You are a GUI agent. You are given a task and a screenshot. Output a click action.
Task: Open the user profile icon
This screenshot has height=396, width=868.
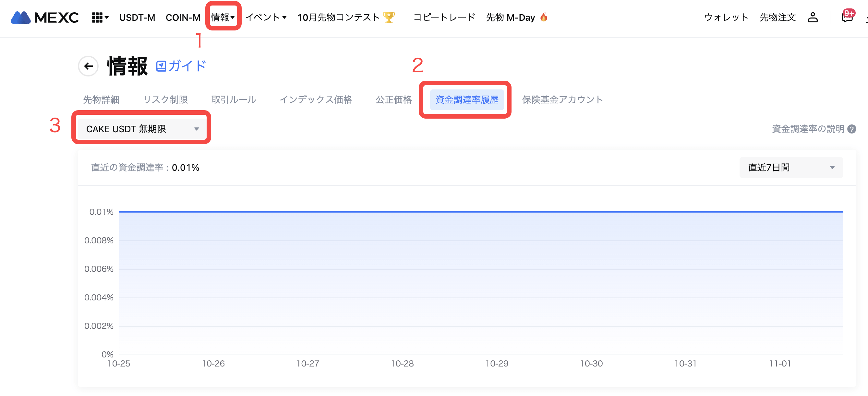813,17
